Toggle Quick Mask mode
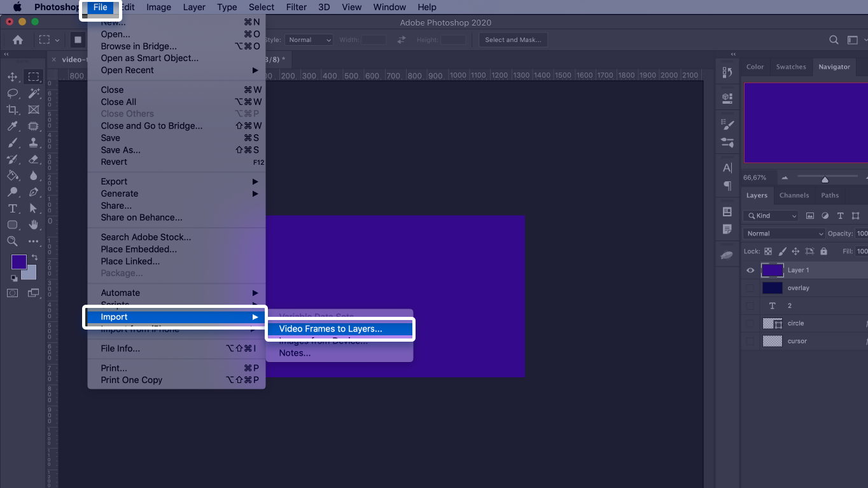The height and width of the screenshot is (488, 868). 12,293
